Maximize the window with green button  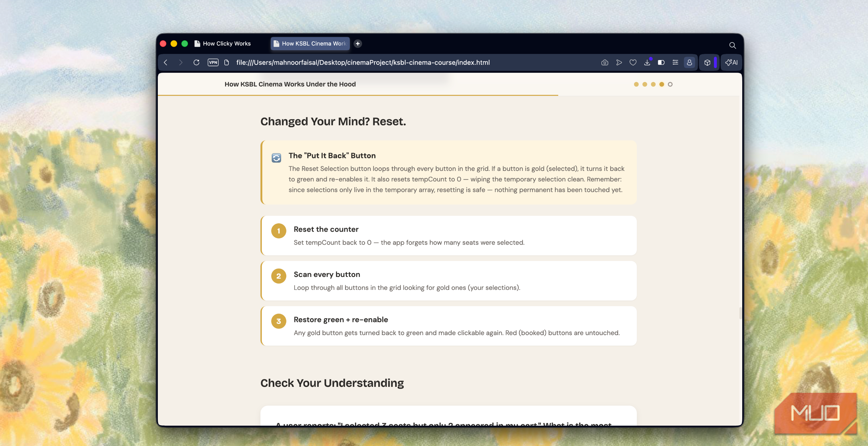tap(185, 43)
